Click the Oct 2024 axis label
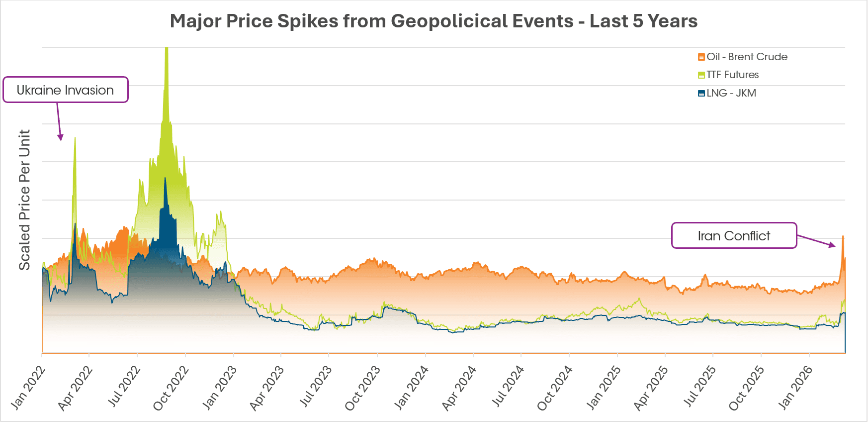 (x=555, y=389)
